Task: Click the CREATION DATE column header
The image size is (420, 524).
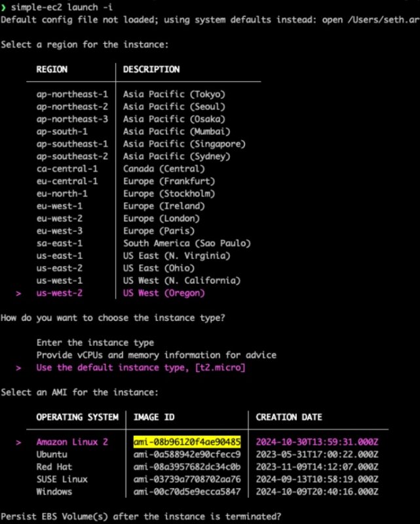Action: pos(289,417)
